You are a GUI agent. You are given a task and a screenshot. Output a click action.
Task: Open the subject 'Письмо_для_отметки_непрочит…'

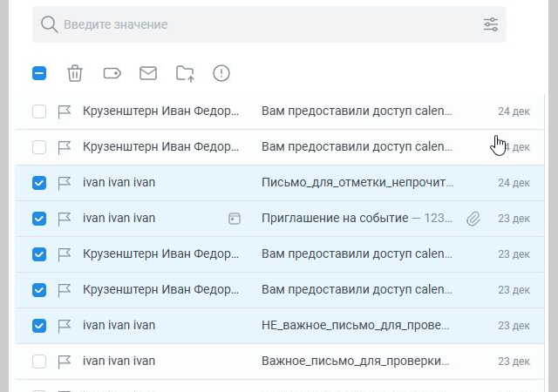point(357,182)
